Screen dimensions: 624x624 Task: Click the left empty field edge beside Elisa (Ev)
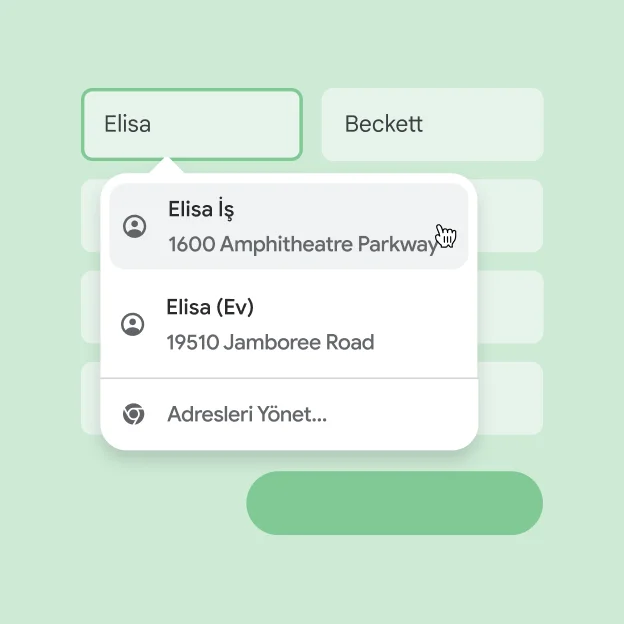[90, 307]
